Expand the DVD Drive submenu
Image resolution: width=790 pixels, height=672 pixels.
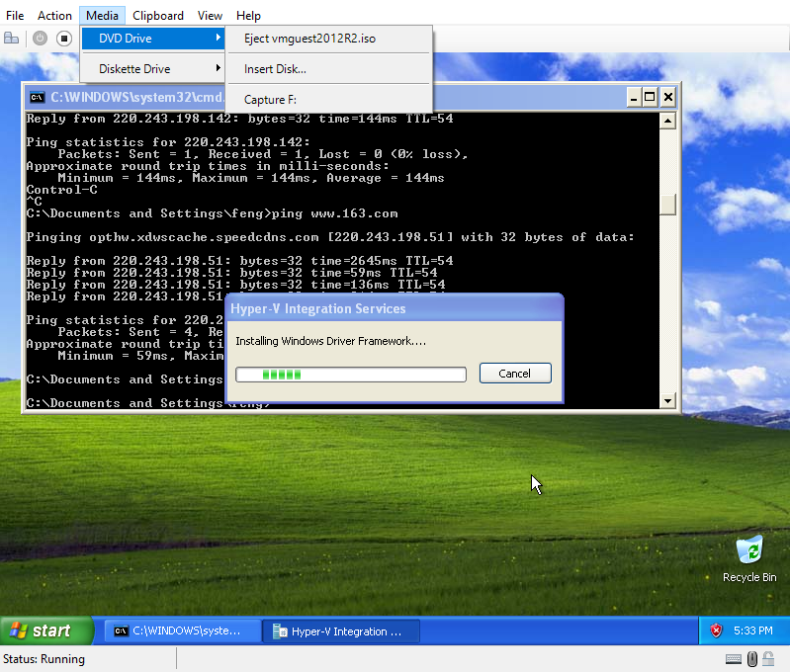(x=152, y=39)
